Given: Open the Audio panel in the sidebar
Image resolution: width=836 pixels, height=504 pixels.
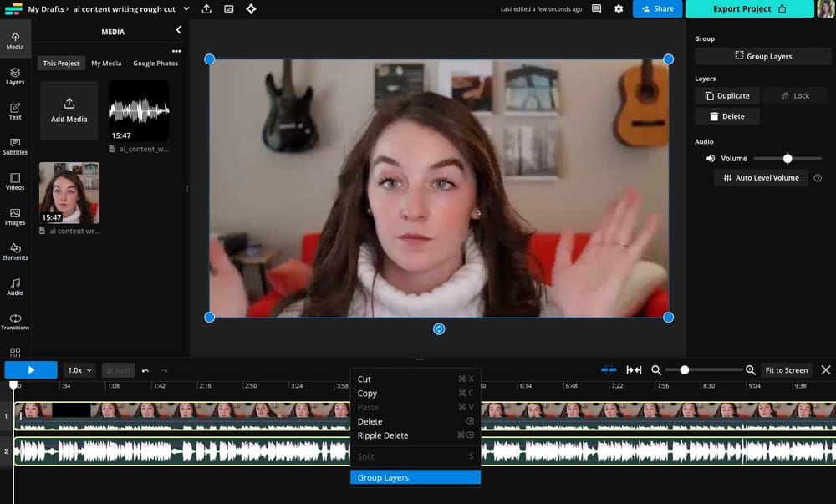Looking at the screenshot, I should click(x=14, y=287).
